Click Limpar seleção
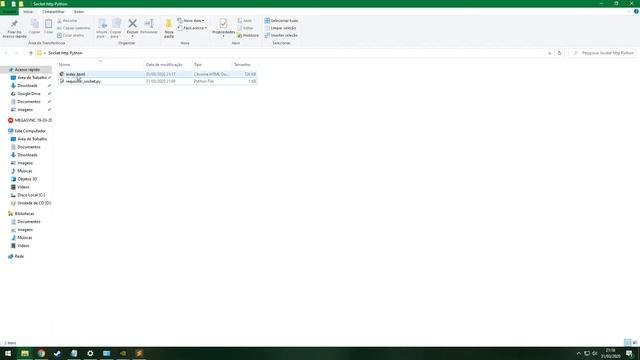Screen dimensions: 640x360 (x=280, y=28)
